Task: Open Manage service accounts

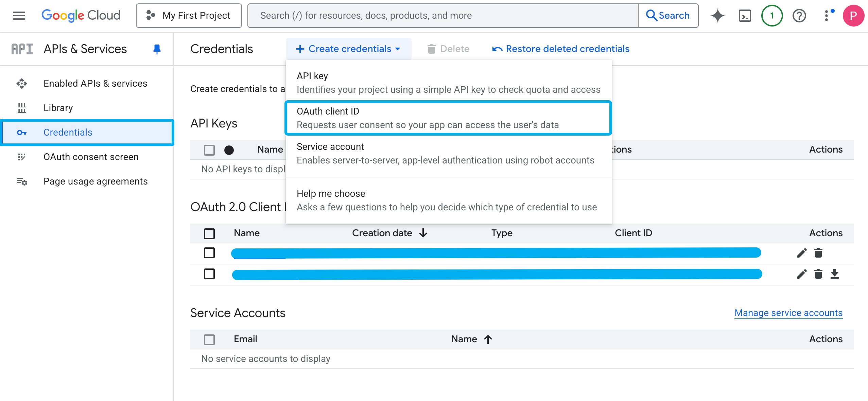Action: point(788,313)
